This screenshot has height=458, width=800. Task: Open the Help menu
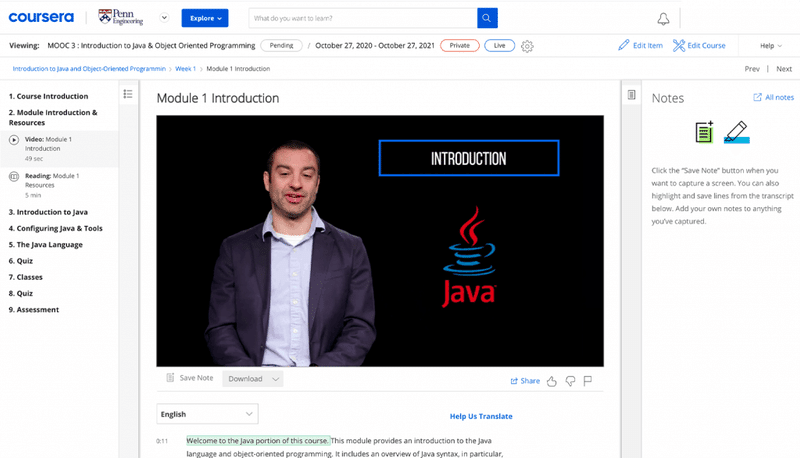(770, 46)
